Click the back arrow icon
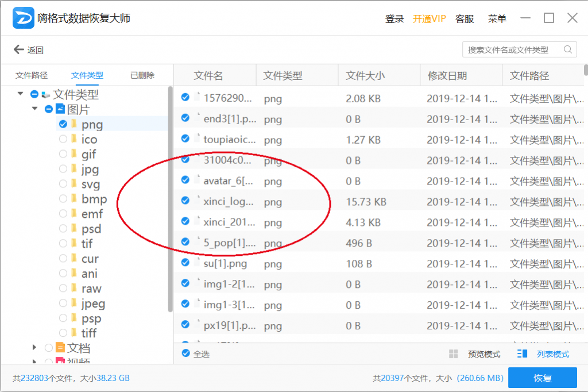 (19, 49)
